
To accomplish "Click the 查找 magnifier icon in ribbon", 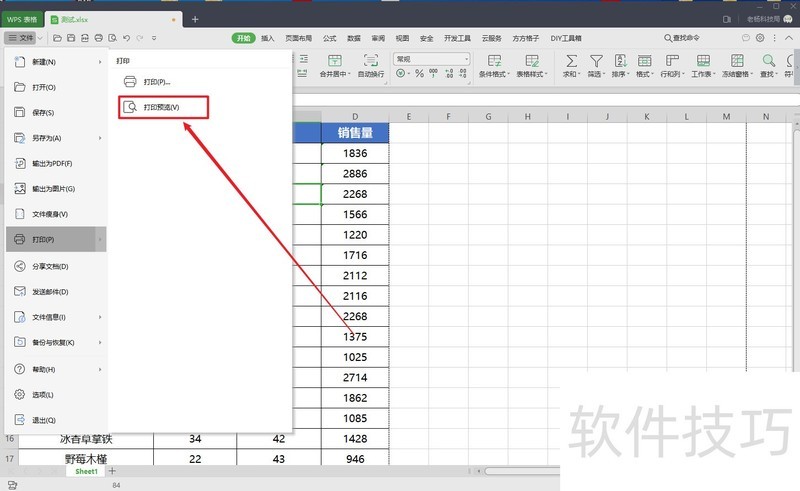I will (768, 61).
